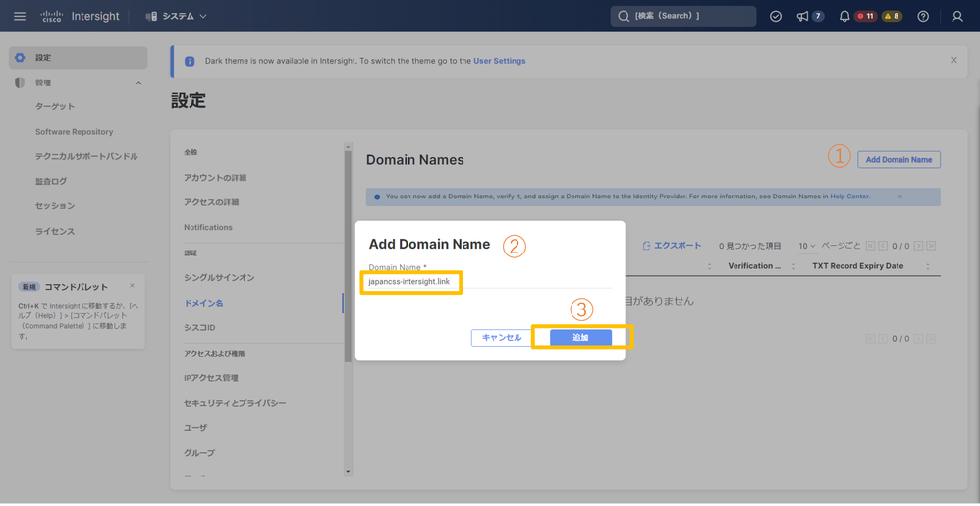The width and height of the screenshot is (980, 506).
Task: Open the tasks checkmark icon in header
Action: 776,17
